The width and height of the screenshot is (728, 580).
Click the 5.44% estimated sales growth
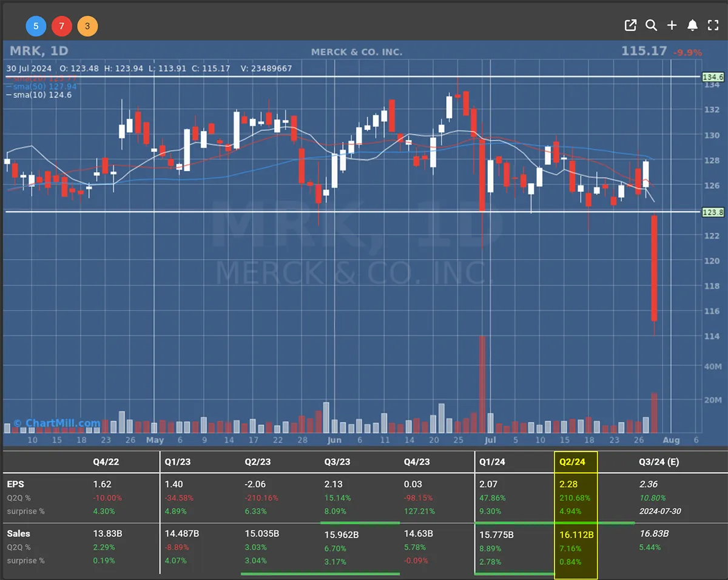click(x=650, y=547)
